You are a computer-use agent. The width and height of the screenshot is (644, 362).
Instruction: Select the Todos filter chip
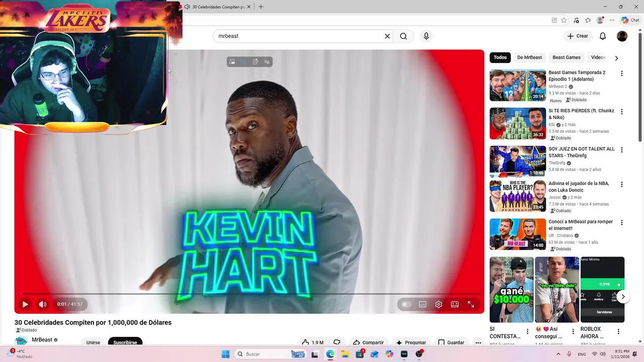coord(500,57)
